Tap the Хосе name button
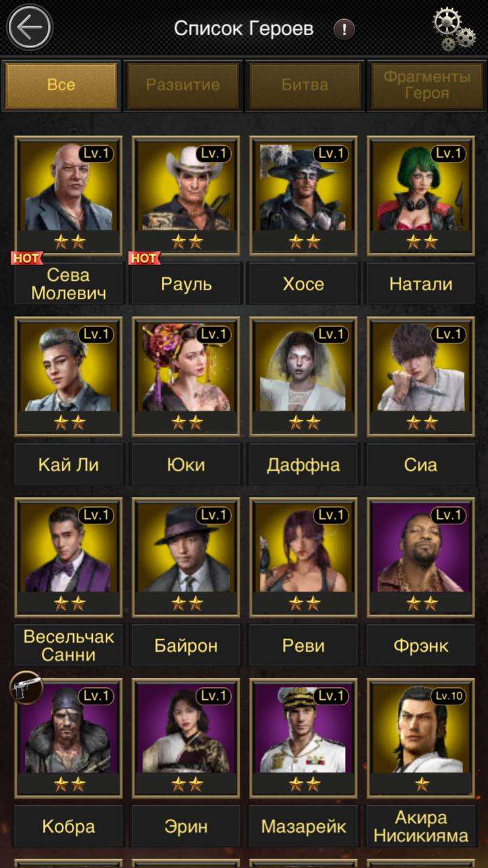 304,284
